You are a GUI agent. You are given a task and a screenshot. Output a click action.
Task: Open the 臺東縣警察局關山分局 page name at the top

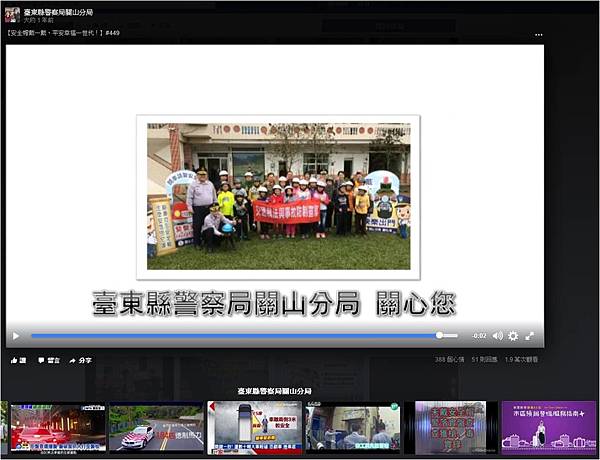tap(58, 12)
